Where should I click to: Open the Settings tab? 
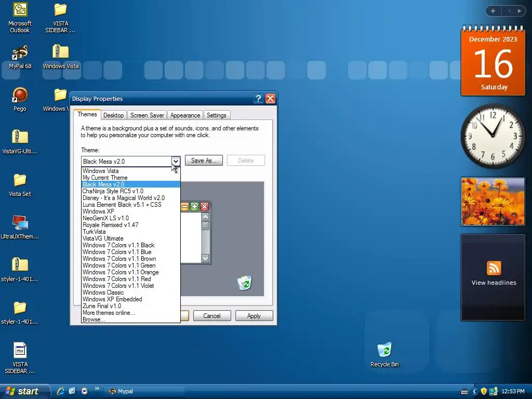coord(217,115)
